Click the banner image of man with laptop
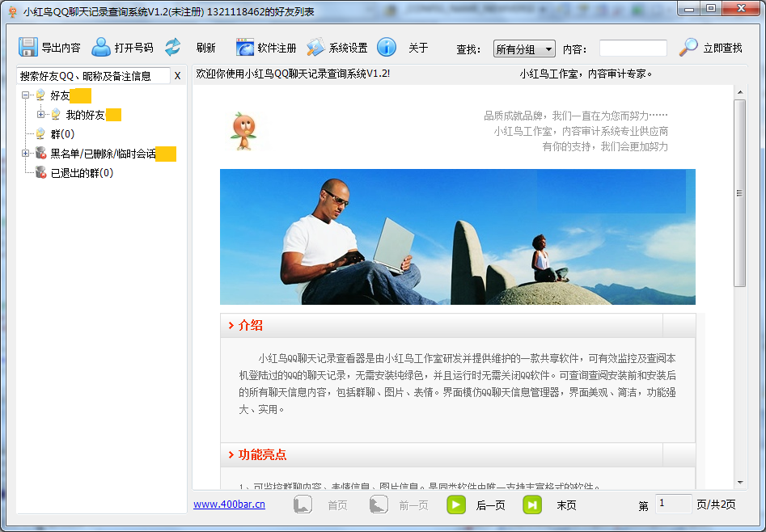766x532 pixels. point(458,237)
